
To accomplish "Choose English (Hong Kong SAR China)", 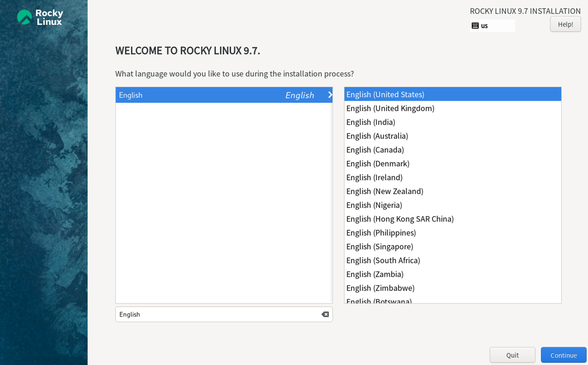I will 453,219.
